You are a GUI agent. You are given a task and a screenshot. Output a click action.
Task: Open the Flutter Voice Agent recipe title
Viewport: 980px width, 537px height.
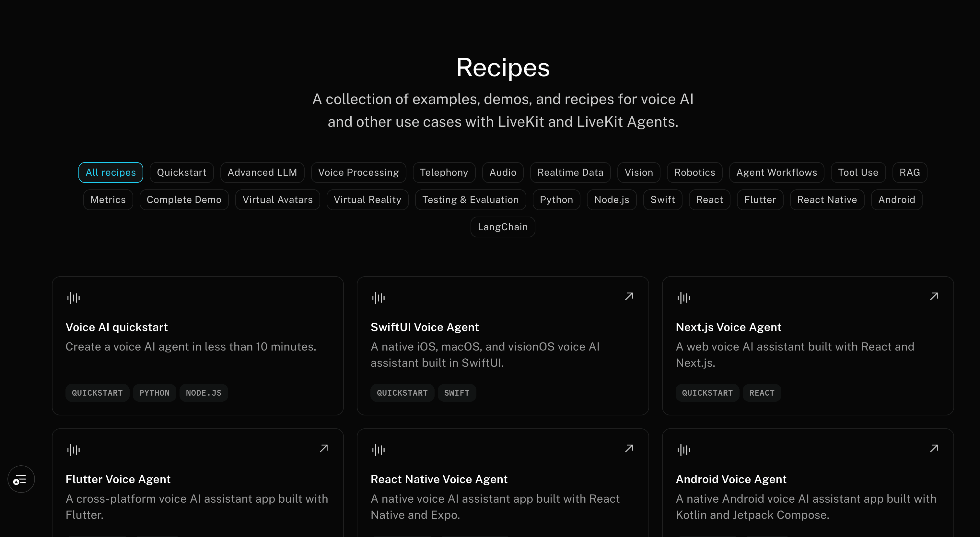pos(118,479)
